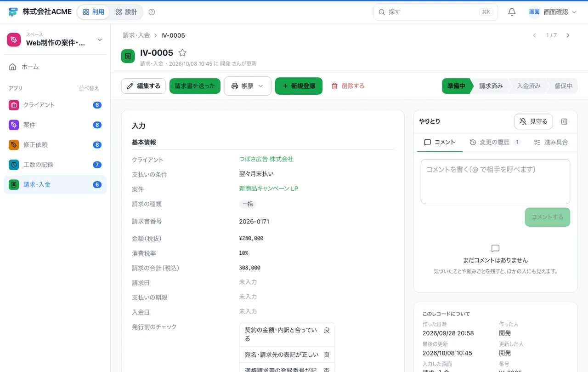Click the 請求済み status step
Viewport: 588px width, 372px height.
pyautogui.click(x=491, y=86)
